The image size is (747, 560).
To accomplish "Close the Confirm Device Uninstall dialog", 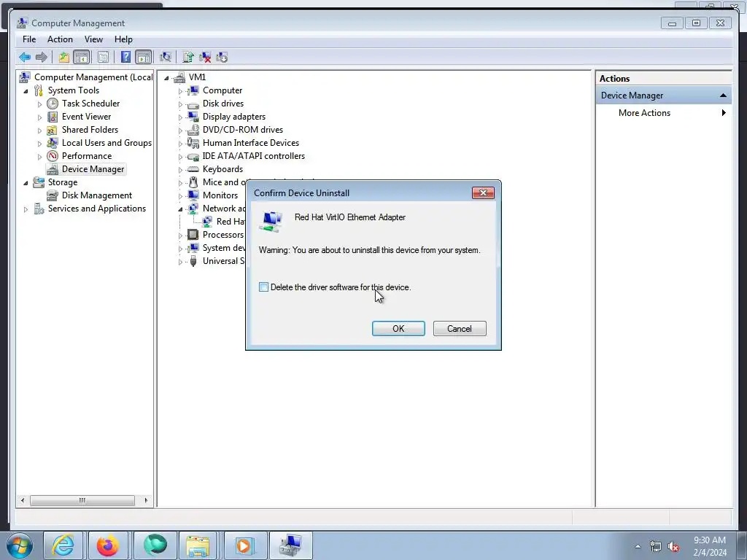I will [483, 192].
